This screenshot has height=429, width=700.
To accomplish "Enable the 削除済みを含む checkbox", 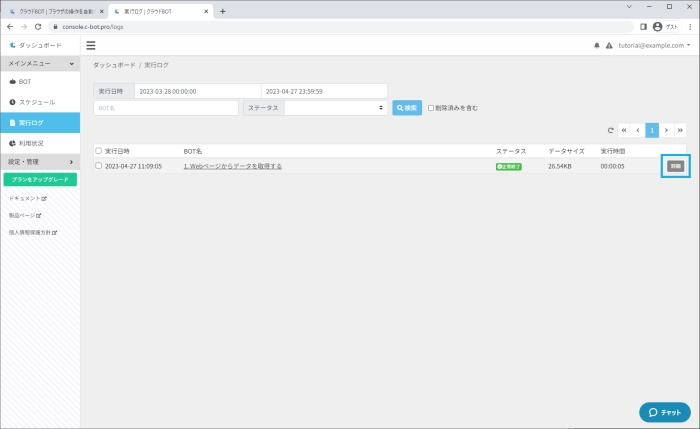I will (431, 107).
